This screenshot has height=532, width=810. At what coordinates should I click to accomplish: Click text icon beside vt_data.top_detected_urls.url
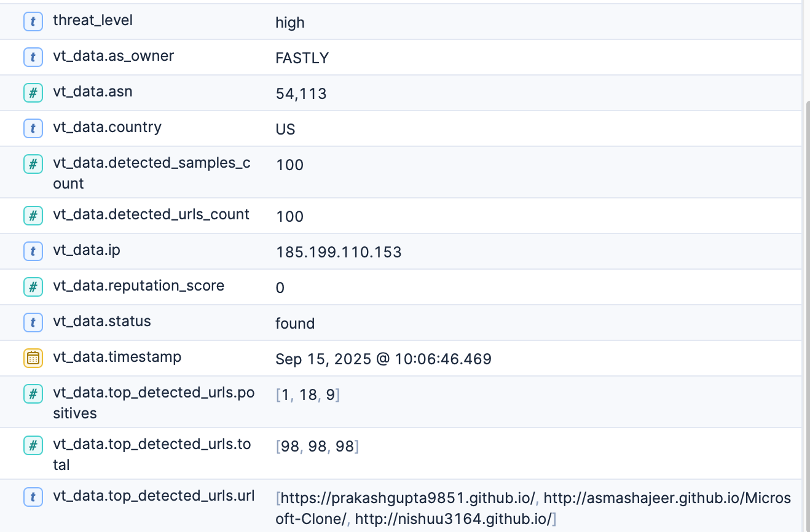[33, 497]
